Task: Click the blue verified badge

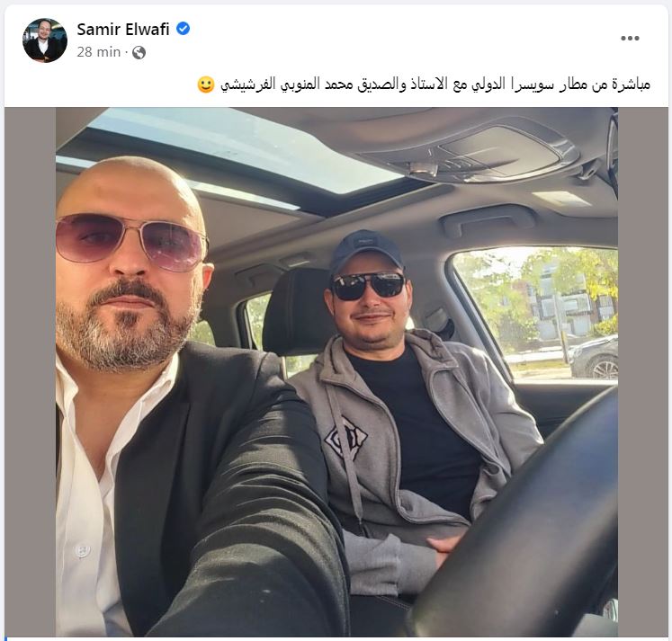Action: [183, 29]
